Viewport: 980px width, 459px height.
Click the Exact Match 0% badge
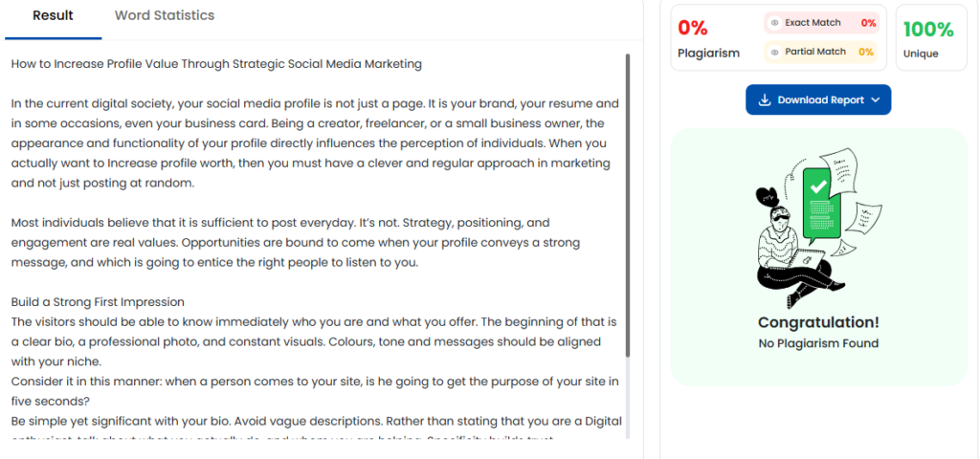pos(868,23)
